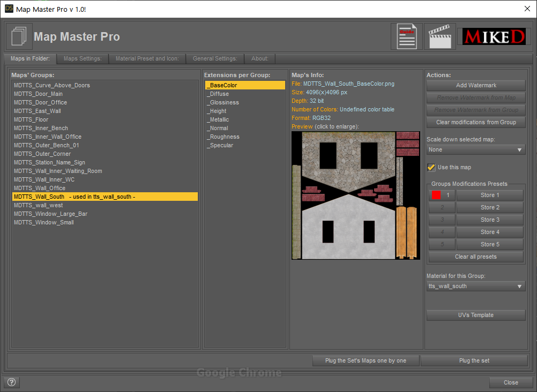Select the _Roughness extension
537x392 pixels.
(245, 137)
